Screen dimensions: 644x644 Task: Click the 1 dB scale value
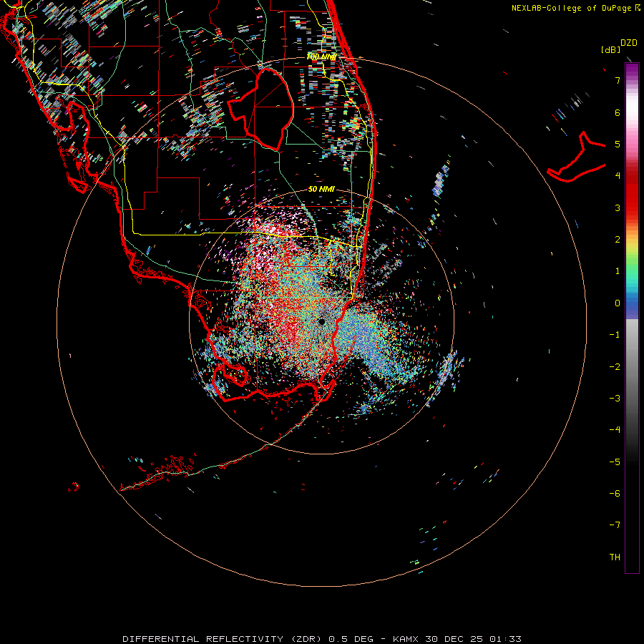point(618,271)
